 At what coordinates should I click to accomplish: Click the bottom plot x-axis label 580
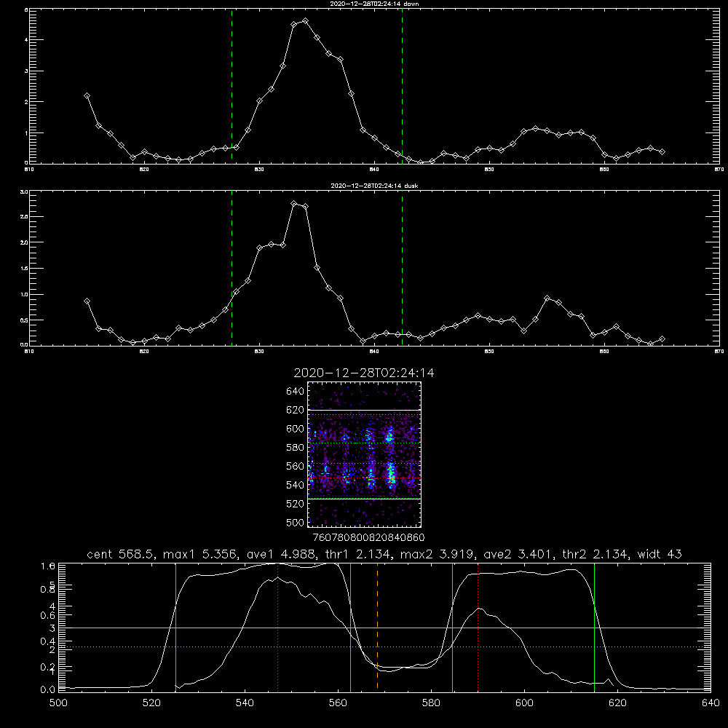431,703
